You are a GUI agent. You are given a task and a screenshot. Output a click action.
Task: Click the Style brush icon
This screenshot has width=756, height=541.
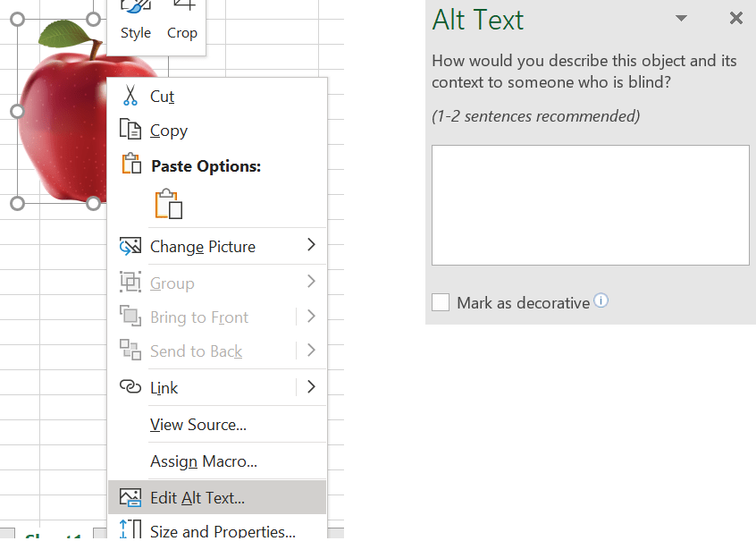136,7
